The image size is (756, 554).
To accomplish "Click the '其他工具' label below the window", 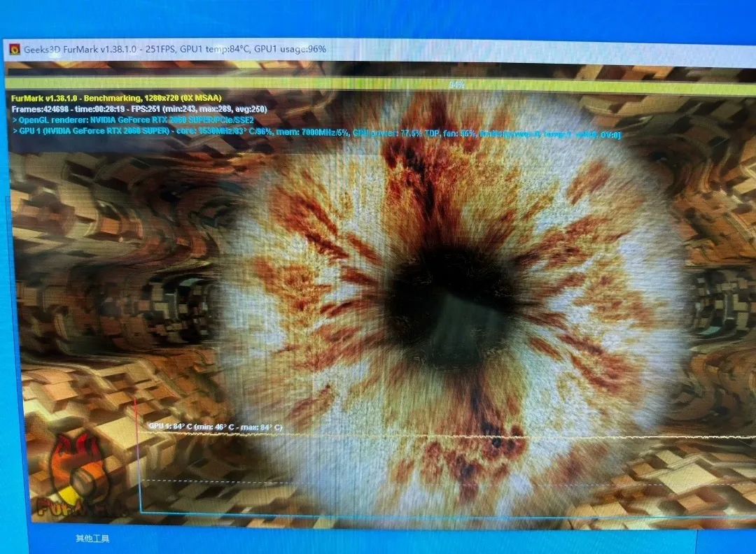I will tap(92, 538).
